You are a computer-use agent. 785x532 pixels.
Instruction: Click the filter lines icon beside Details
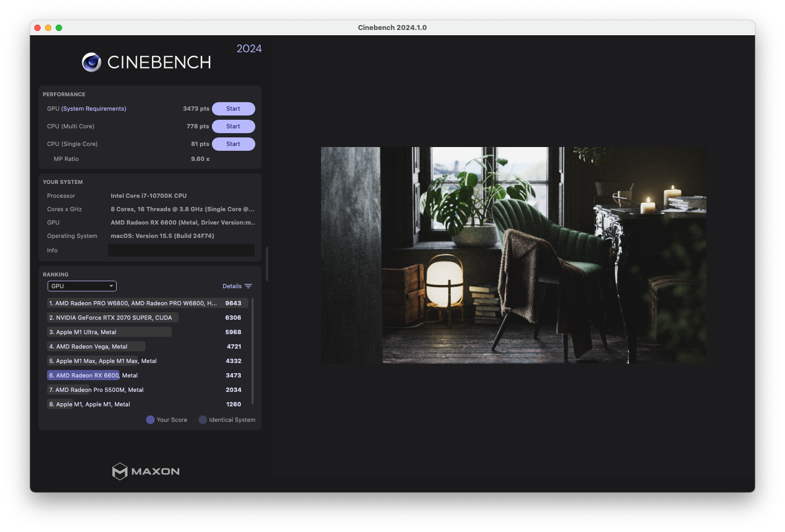coord(248,287)
